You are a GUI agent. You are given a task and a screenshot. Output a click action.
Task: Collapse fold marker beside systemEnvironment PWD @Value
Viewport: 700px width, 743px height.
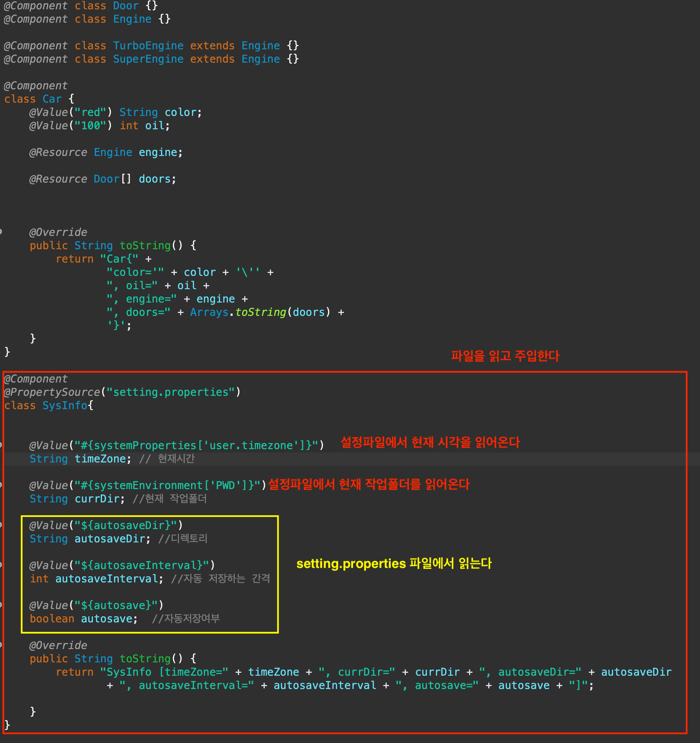[x=1, y=485]
